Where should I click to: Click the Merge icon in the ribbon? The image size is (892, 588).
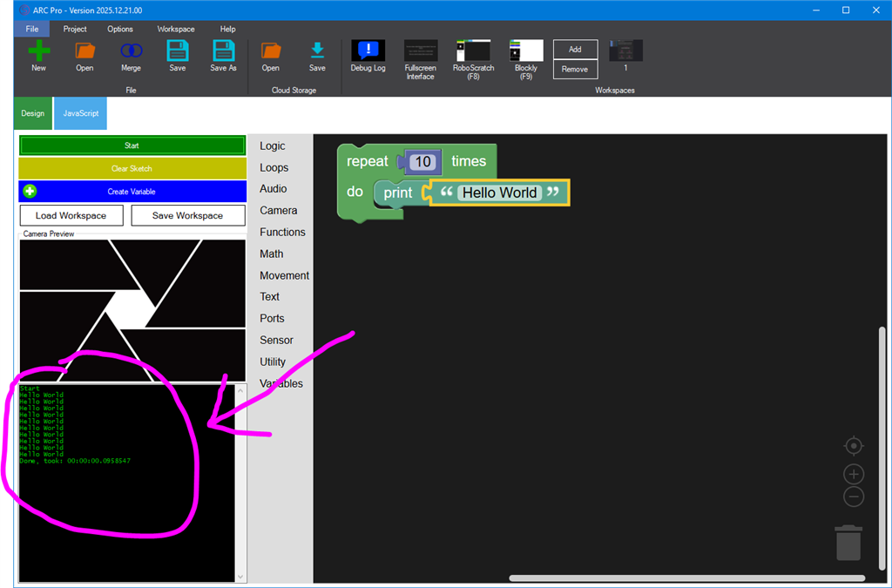click(131, 51)
